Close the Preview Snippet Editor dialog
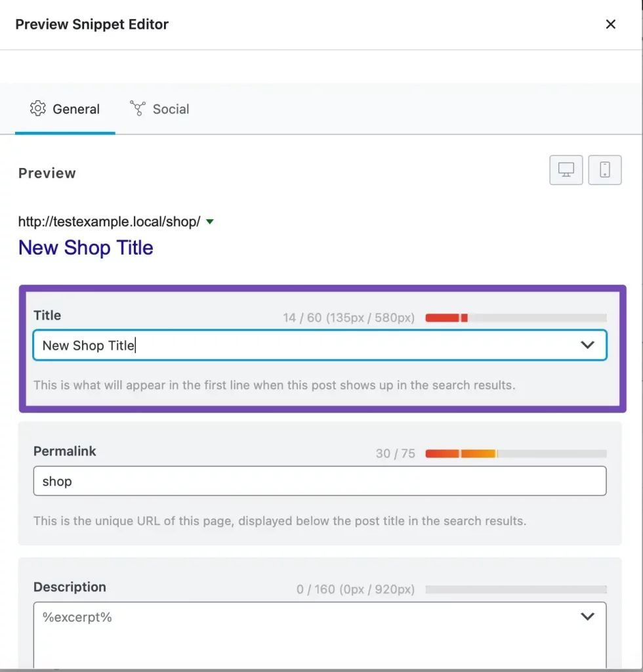 (610, 24)
